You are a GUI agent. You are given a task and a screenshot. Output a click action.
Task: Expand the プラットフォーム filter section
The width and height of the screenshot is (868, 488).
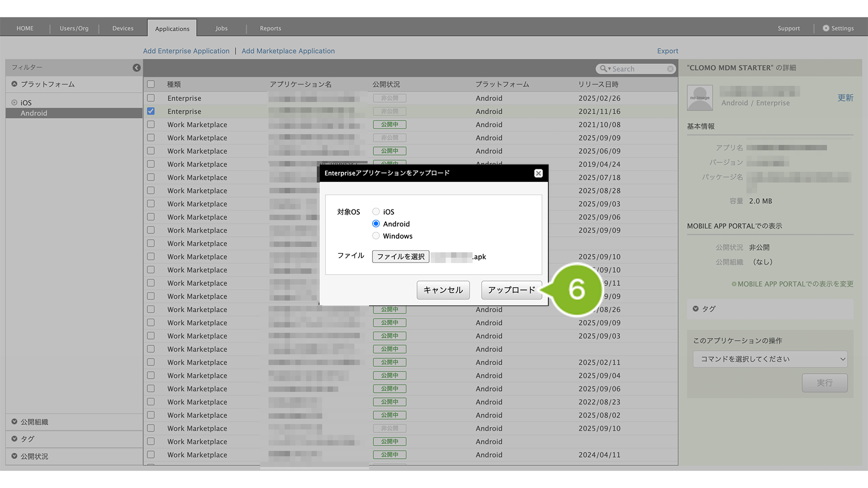(15, 84)
